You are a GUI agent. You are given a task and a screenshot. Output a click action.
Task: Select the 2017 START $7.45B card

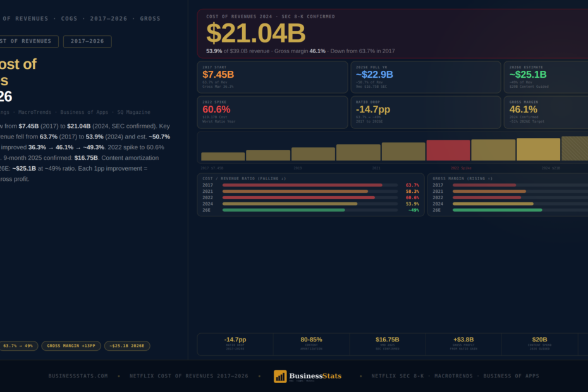coord(273,77)
